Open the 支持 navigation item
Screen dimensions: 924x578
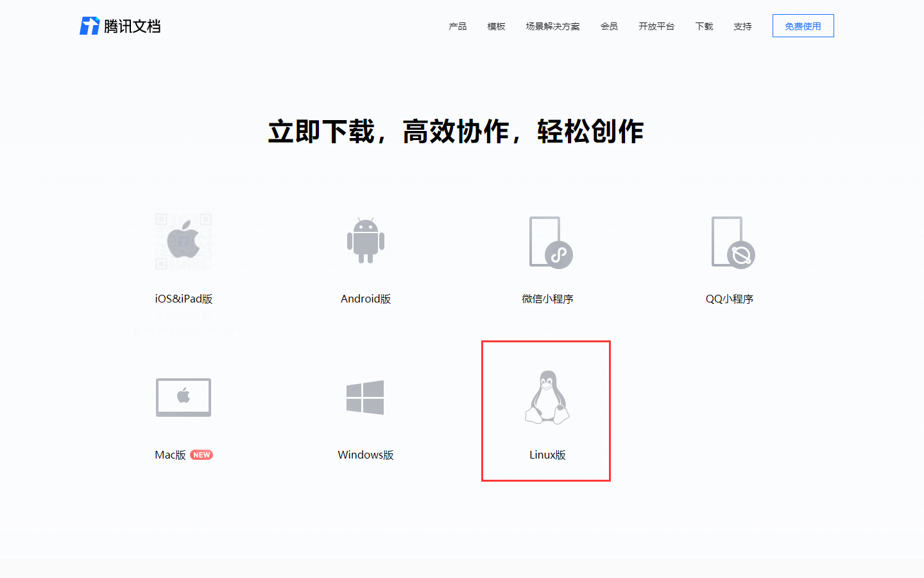[x=742, y=26]
